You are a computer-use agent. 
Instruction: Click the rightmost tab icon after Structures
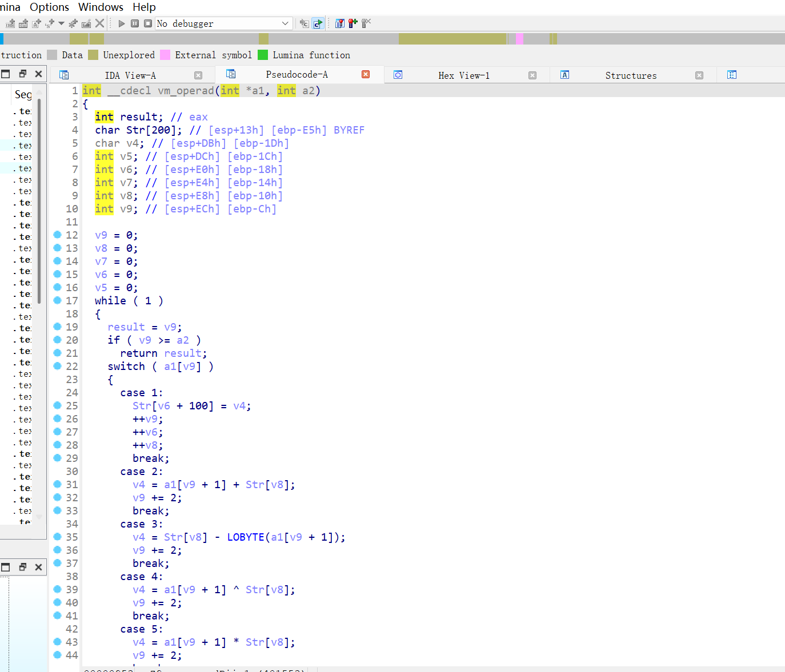tap(732, 75)
